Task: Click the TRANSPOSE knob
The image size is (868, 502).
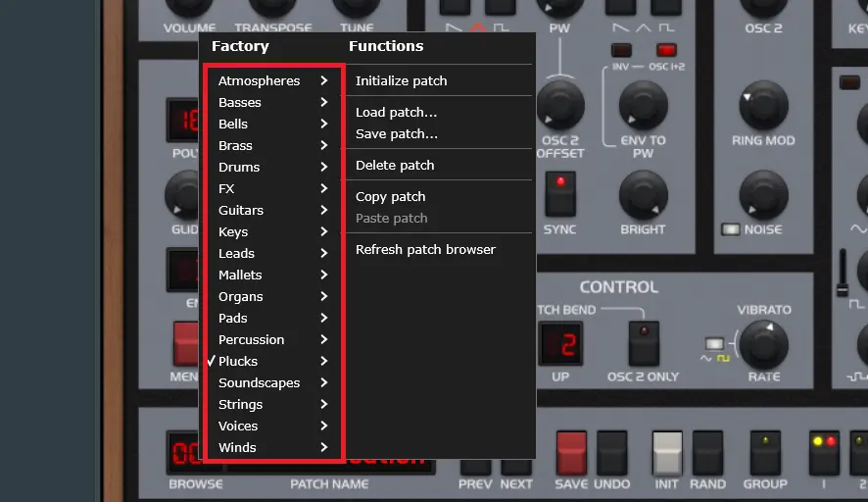Action: (x=272, y=7)
